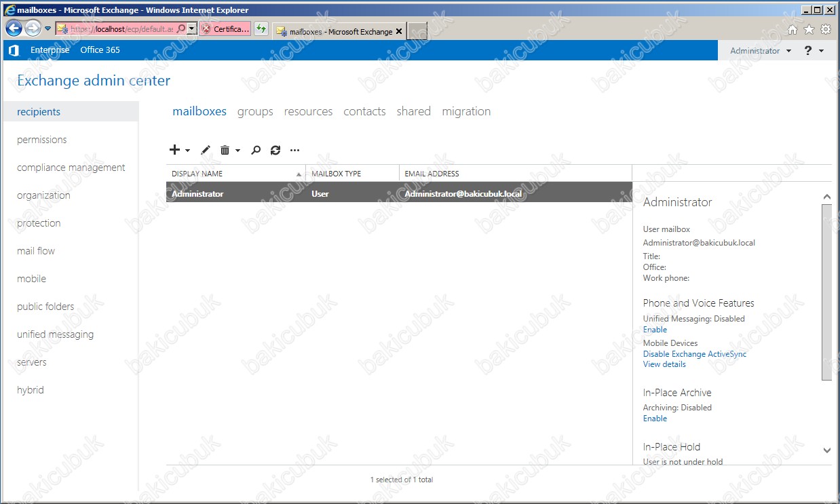The width and height of the screenshot is (840, 504).
Task: Click the address bar URL field
Action: pos(121,29)
